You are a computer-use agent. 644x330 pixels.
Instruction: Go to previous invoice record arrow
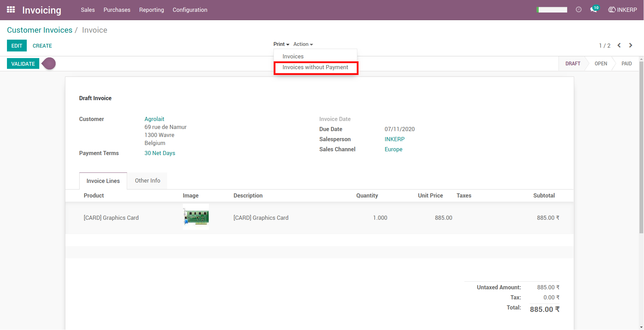coord(619,46)
